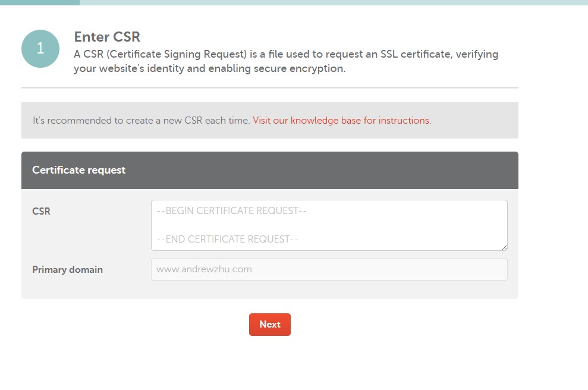Click the www.andrewzhu.com placeholder text
Screen dimensions: 588x390
(205, 269)
